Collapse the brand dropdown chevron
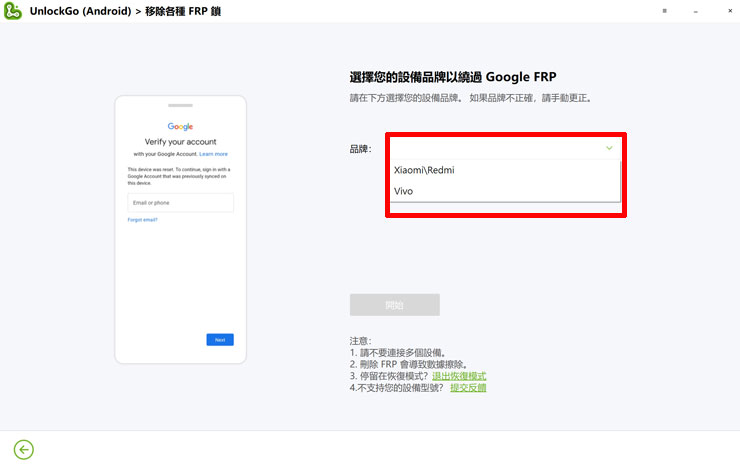This screenshot has width=740, height=464. point(609,148)
